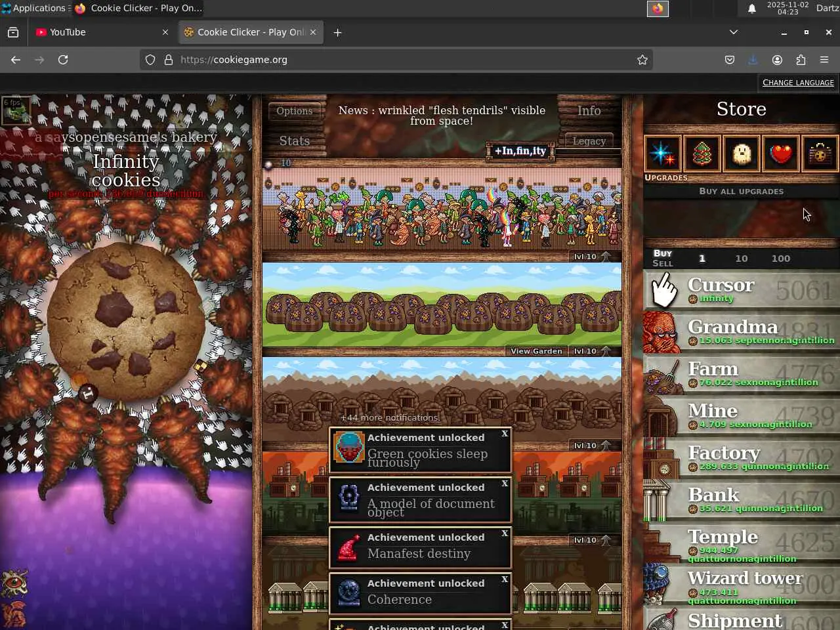Screen dimensions: 840x630
Task: Open the Options menu in the game
Action: (295, 111)
